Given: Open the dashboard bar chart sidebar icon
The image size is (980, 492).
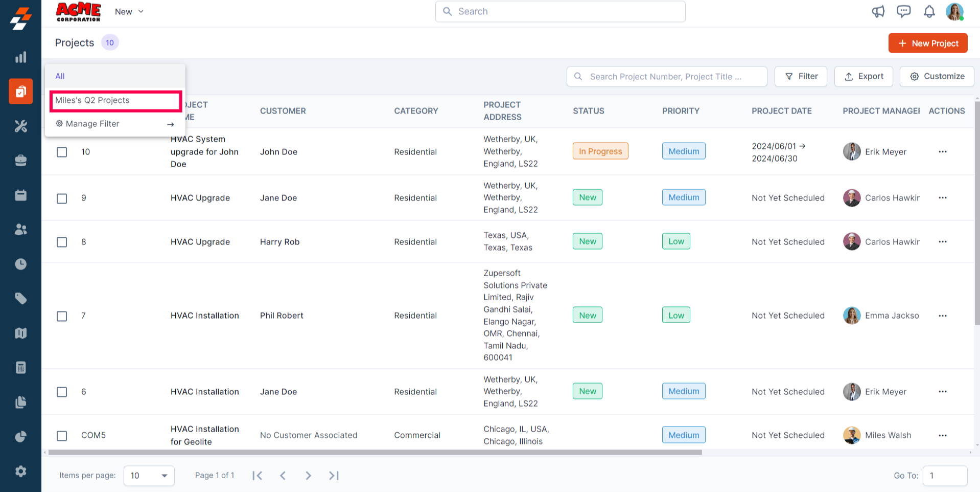Looking at the screenshot, I should [20, 57].
